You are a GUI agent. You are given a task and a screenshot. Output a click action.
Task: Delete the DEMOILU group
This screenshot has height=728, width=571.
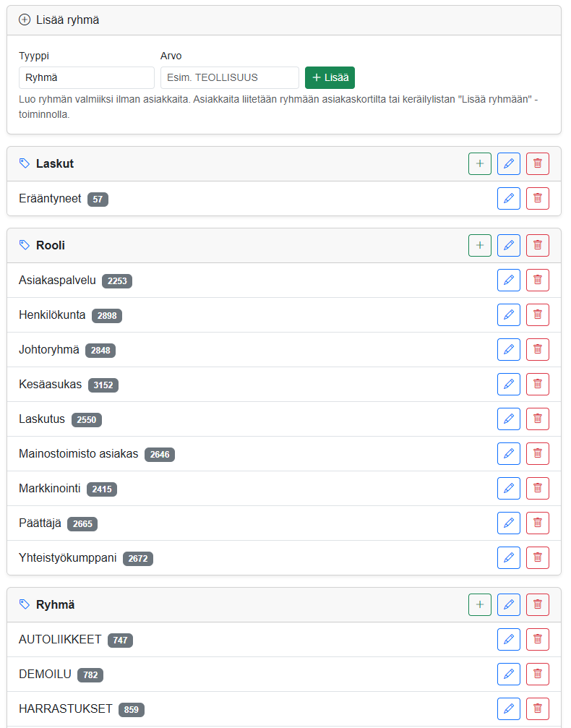tap(538, 675)
